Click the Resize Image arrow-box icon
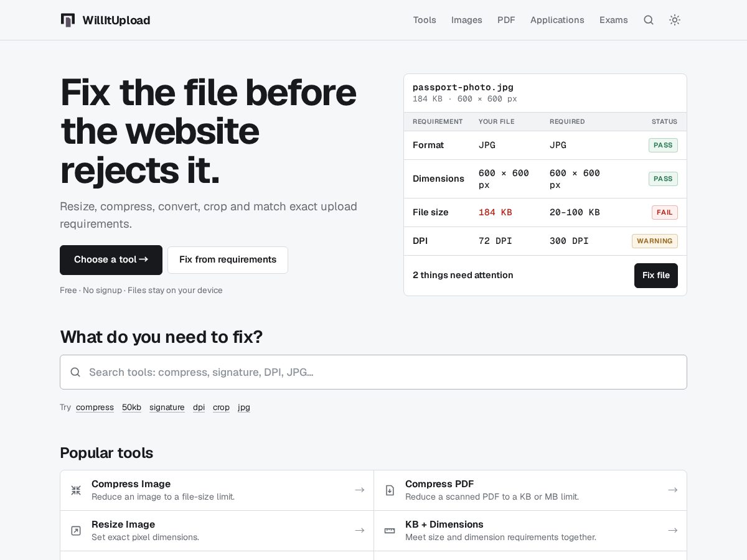This screenshot has width=747, height=560. (76, 531)
